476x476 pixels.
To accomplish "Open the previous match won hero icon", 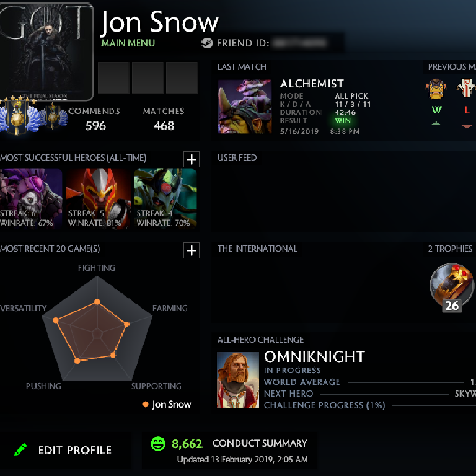I will (436, 89).
